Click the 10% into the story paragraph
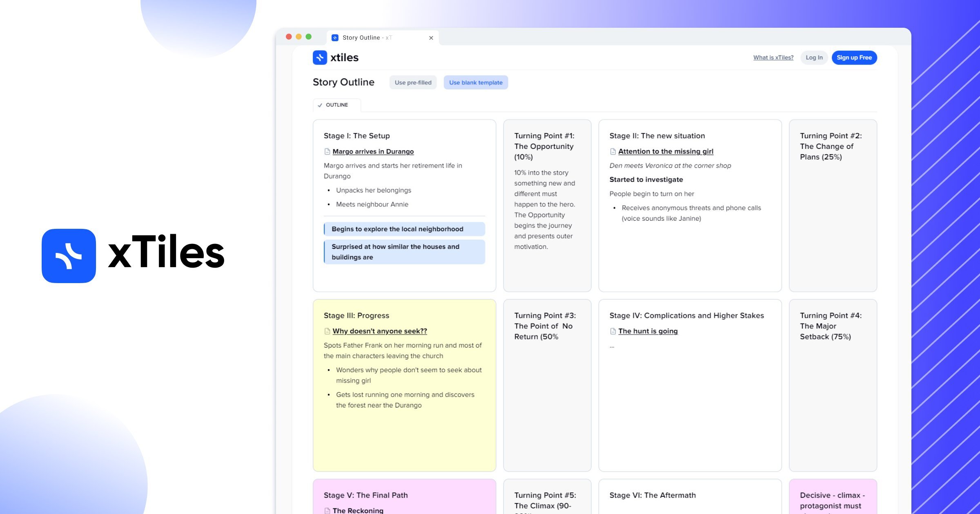The image size is (980, 514). (544, 210)
